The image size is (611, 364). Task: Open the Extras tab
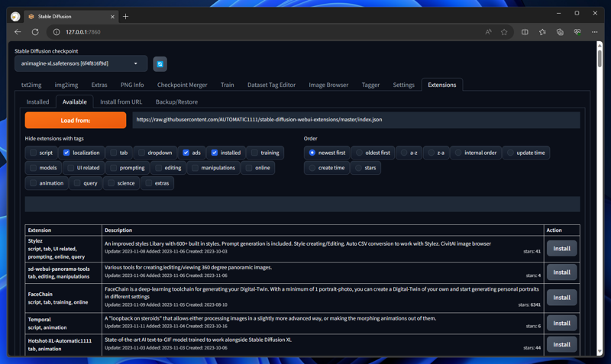click(x=99, y=85)
